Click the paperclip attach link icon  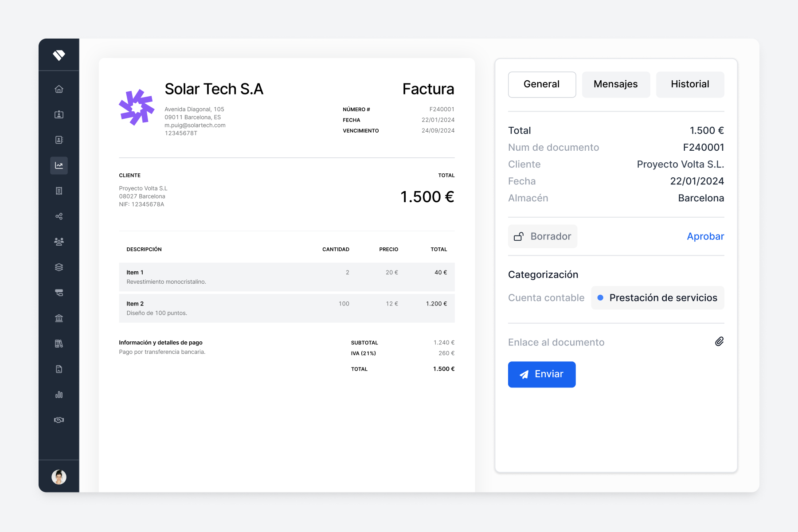(x=719, y=341)
